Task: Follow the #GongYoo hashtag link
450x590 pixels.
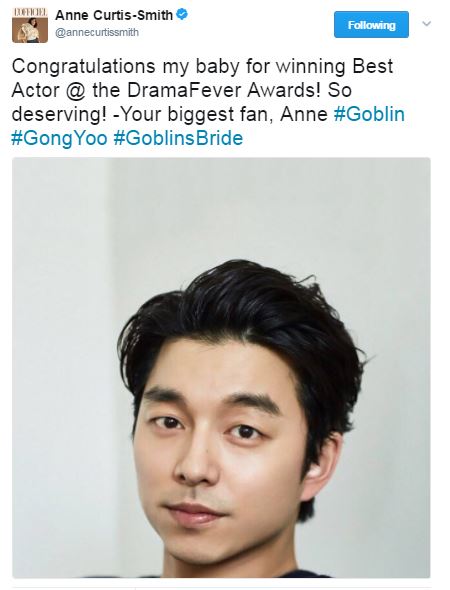Action: pos(59,138)
